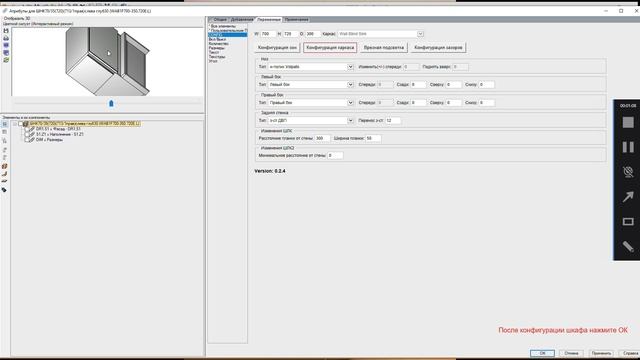Screen dimensions: 640x360
Task: Click the Левый бок Сзади field
Action: 418,84
